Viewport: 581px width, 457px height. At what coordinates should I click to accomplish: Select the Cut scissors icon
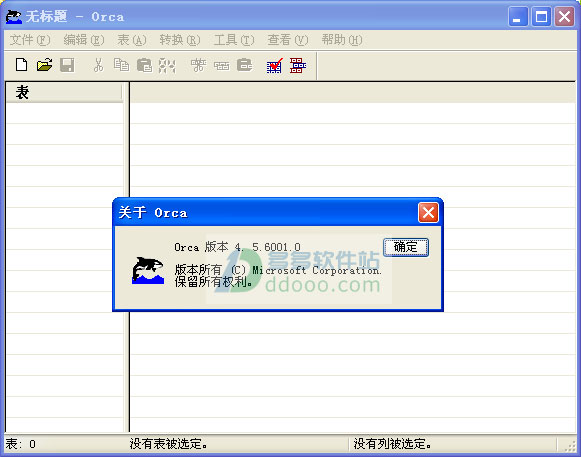pyautogui.click(x=98, y=65)
